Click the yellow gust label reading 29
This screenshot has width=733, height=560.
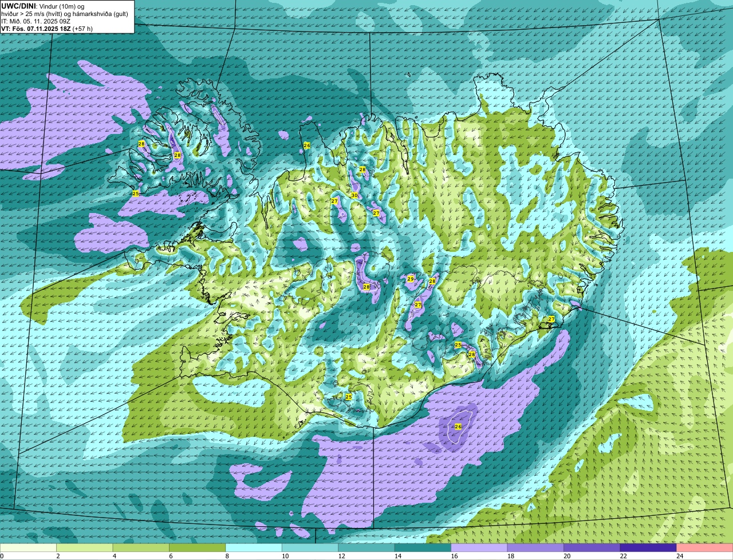(x=411, y=279)
